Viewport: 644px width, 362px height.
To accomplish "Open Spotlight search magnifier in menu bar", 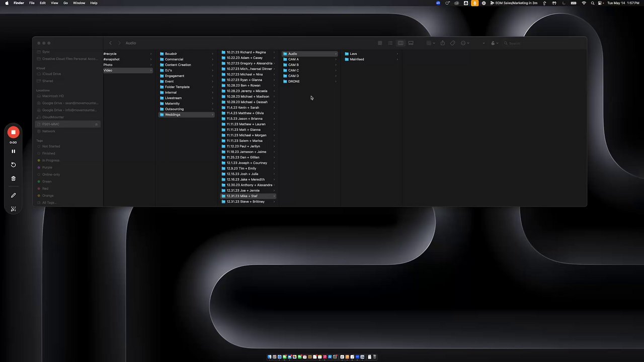I will 593,3.
